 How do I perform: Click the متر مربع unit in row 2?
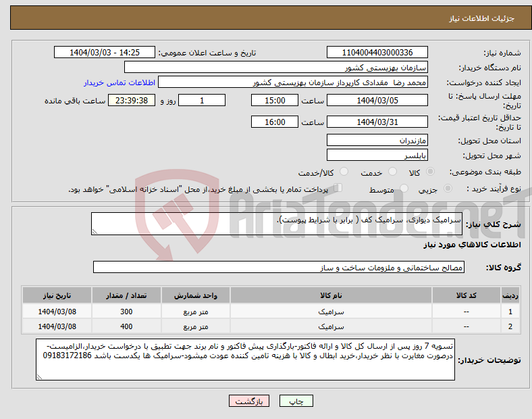pos(196,326)
